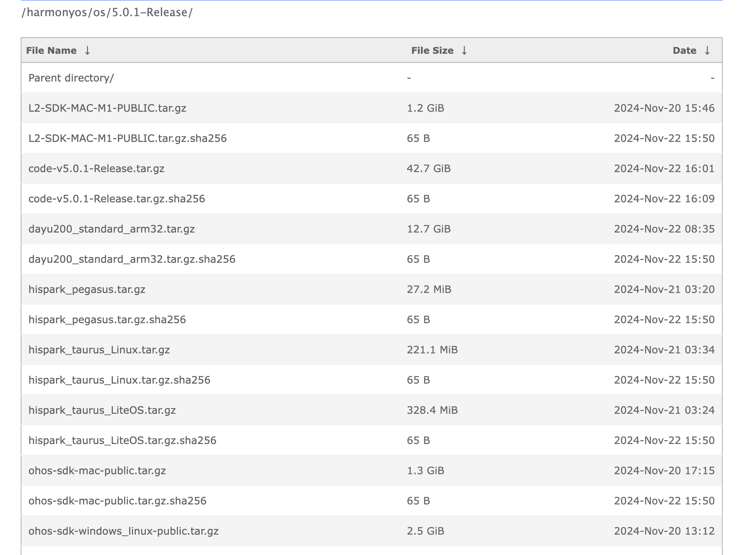Click the date 2024-Nov-22 08:35
The image size is (756, 555).
pos(664,229)
